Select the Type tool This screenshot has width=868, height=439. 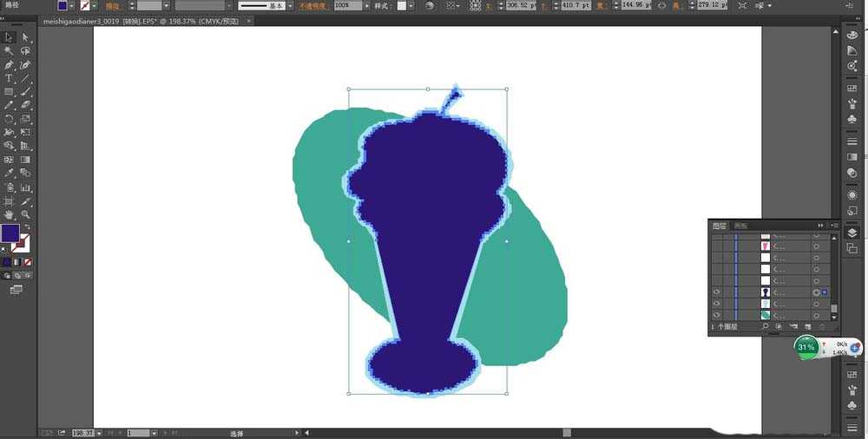[9, 78]
